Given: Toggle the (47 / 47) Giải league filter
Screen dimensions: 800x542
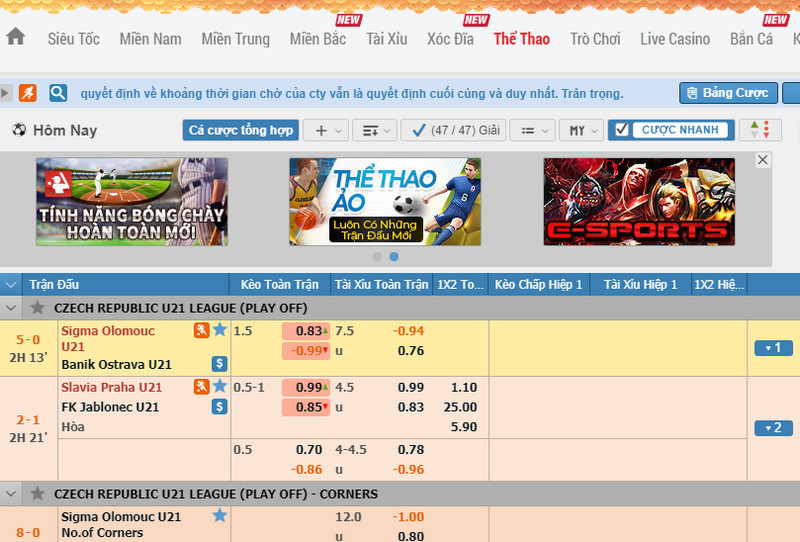Looking at the screenshot, I should click(455, 130).
